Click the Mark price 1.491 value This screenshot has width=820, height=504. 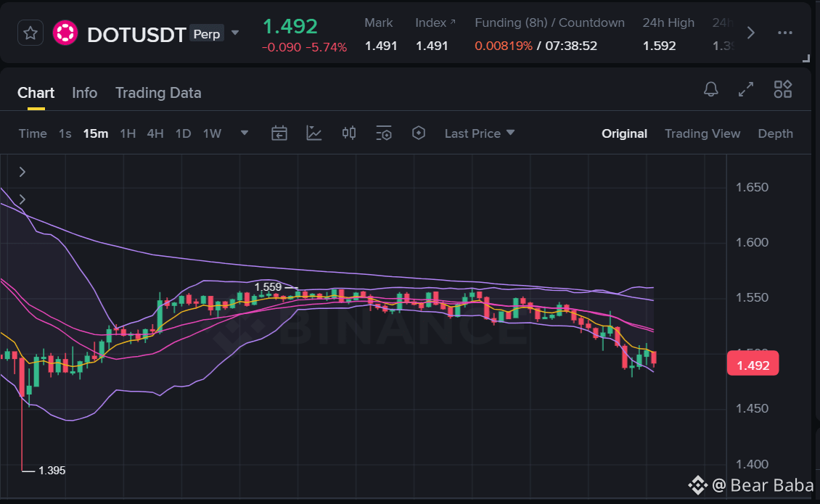381,46
